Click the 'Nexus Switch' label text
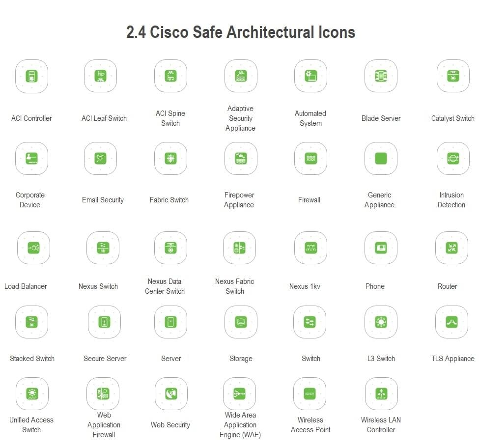Image resolution: width=479 pixels, height=448 pixels. (98, 286)
